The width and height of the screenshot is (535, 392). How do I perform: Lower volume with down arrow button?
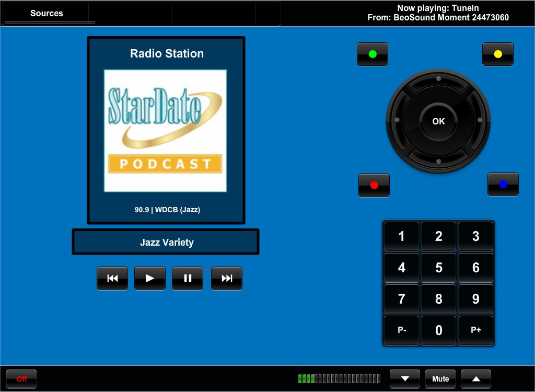coord(405,379)
